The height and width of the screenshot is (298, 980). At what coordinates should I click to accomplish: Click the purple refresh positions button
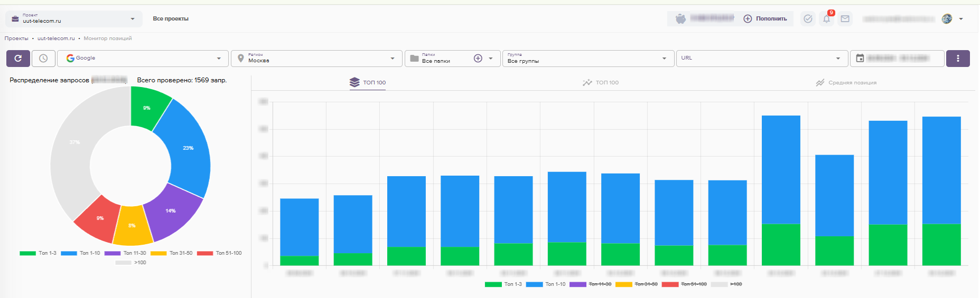pos(18,59)
